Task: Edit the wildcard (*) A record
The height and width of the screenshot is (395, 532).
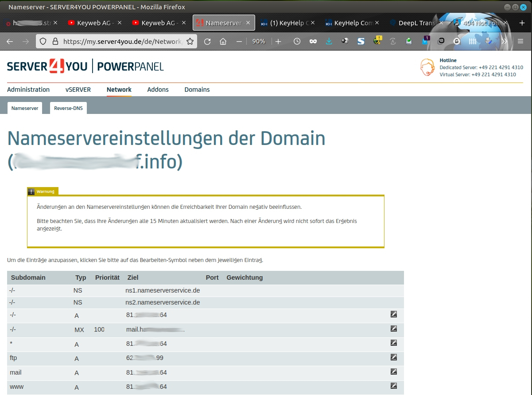Action: click(x=393, y=343)
